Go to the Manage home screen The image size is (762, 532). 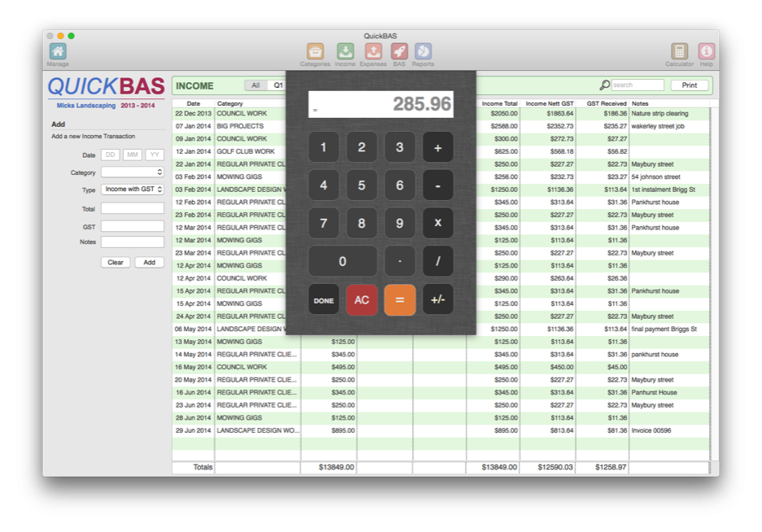(57, 50)
